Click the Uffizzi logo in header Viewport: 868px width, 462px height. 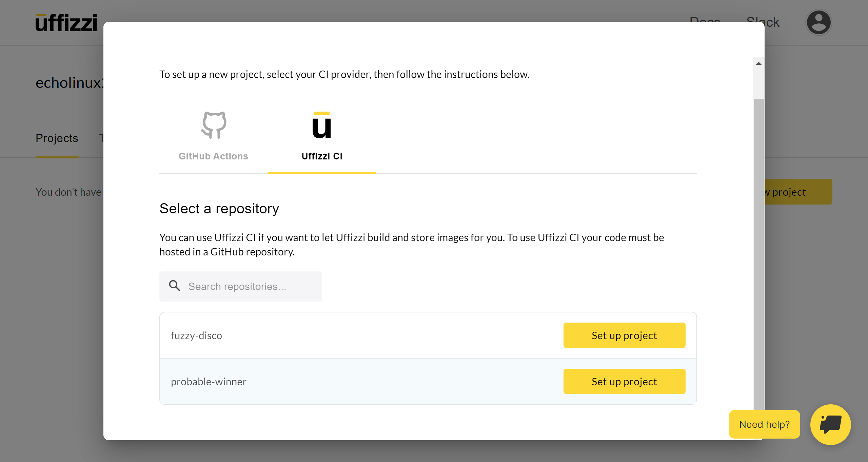[x=66, y=23]
